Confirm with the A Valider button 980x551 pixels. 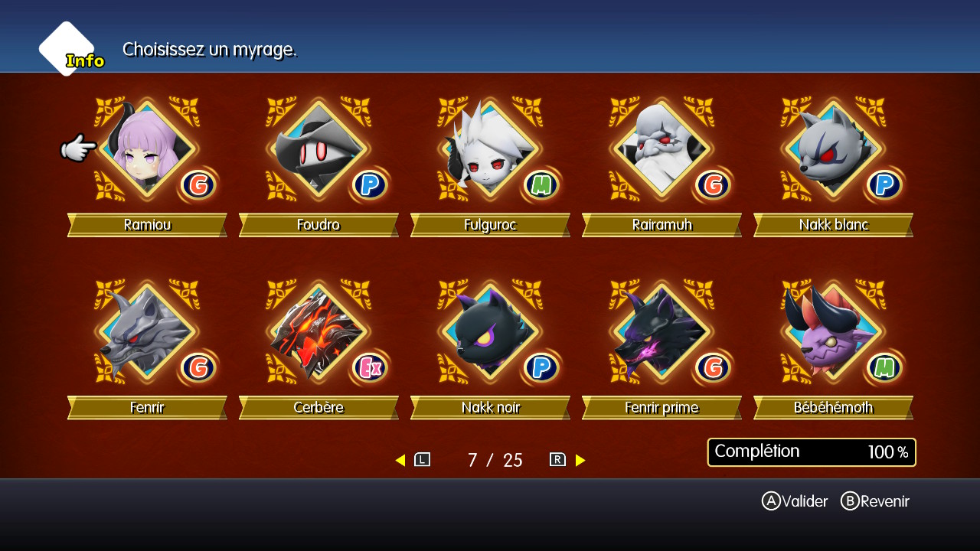point(795,501)
